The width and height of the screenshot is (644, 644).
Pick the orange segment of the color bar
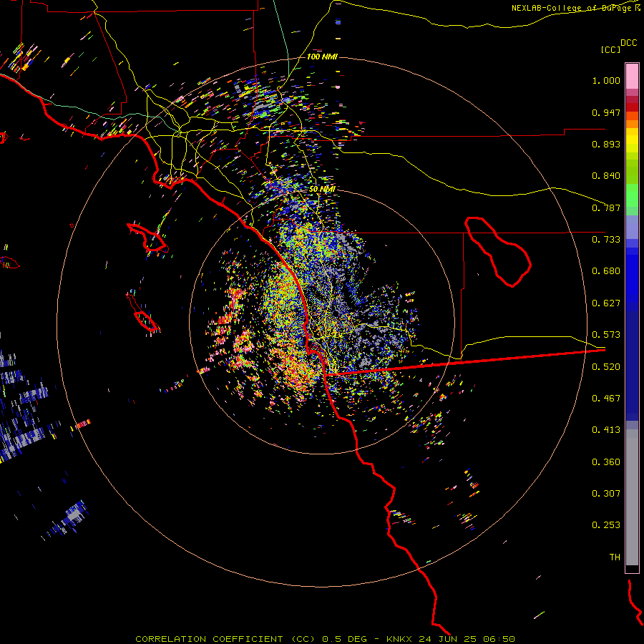(x=632, y=124)
